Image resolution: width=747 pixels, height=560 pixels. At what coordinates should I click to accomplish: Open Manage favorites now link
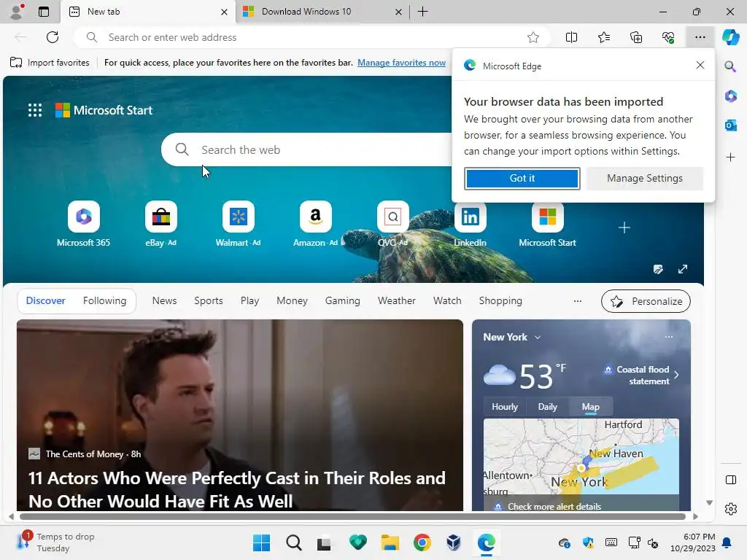tap(402, 63)
